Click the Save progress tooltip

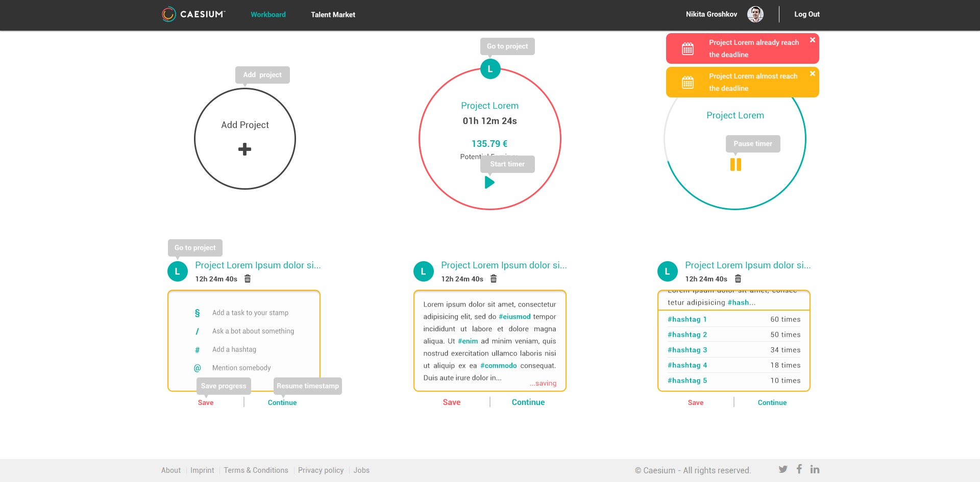coord(224,386)
